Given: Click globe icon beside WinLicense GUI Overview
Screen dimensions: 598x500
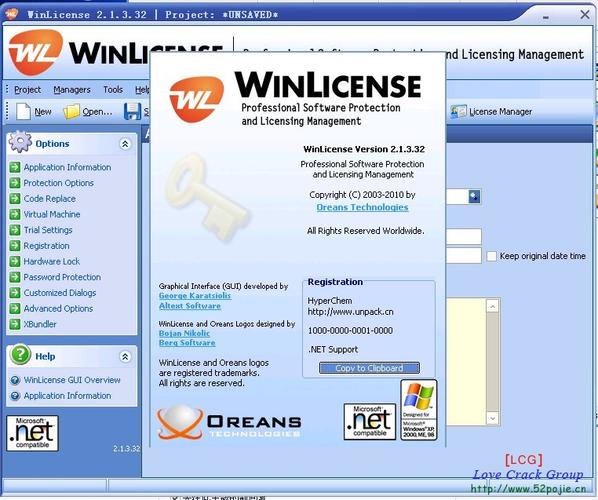Looking at the screenshot, I should tap(15, 380).
